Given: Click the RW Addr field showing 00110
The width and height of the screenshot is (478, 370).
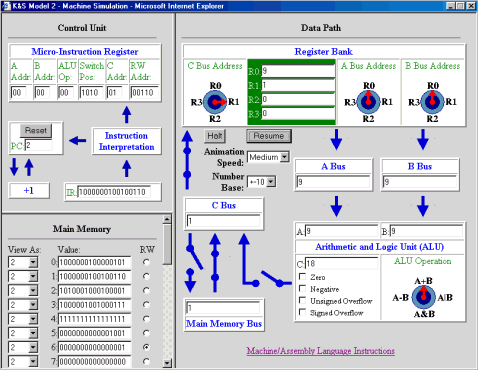Looking at the screenshot, I should click(x=145, y=92).
